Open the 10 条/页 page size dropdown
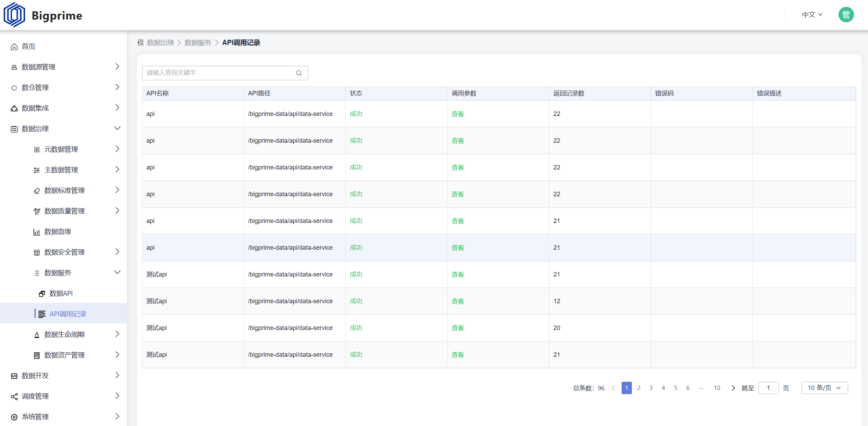Viewport: 868px width, 426px height. coord(824,388)
